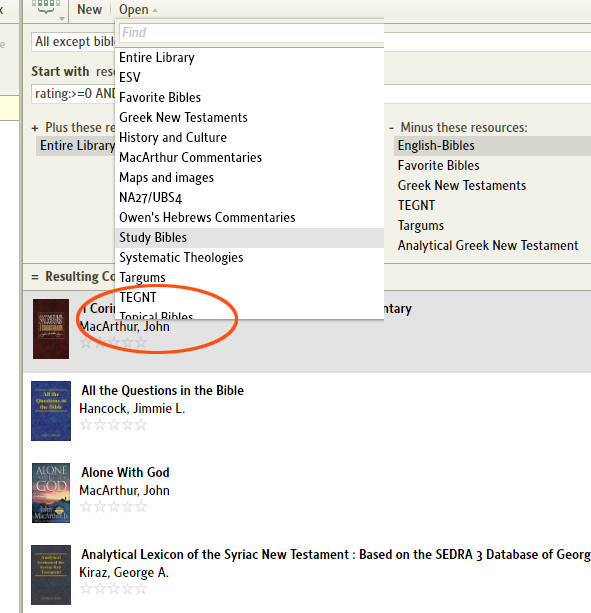Rate Alone With God using stars

(113, 507)
